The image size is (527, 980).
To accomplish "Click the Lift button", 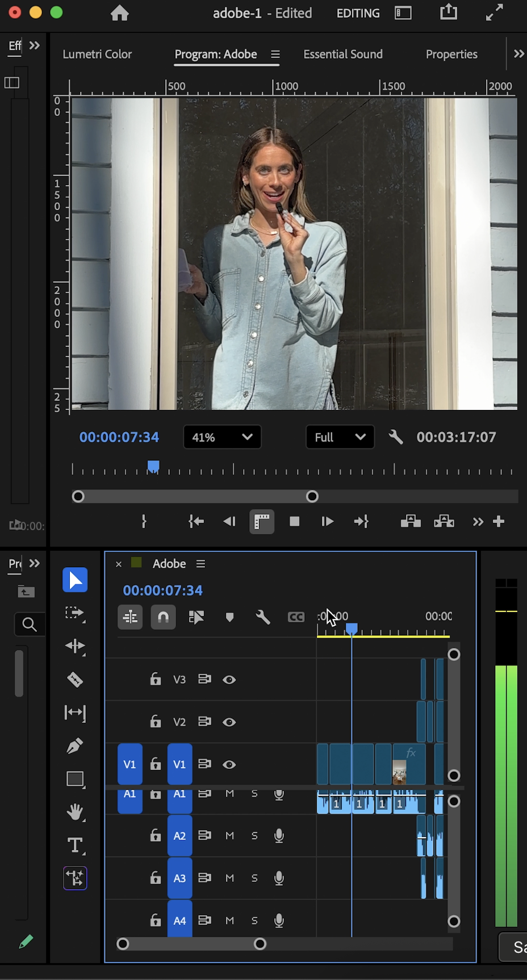I will [411, 521].
